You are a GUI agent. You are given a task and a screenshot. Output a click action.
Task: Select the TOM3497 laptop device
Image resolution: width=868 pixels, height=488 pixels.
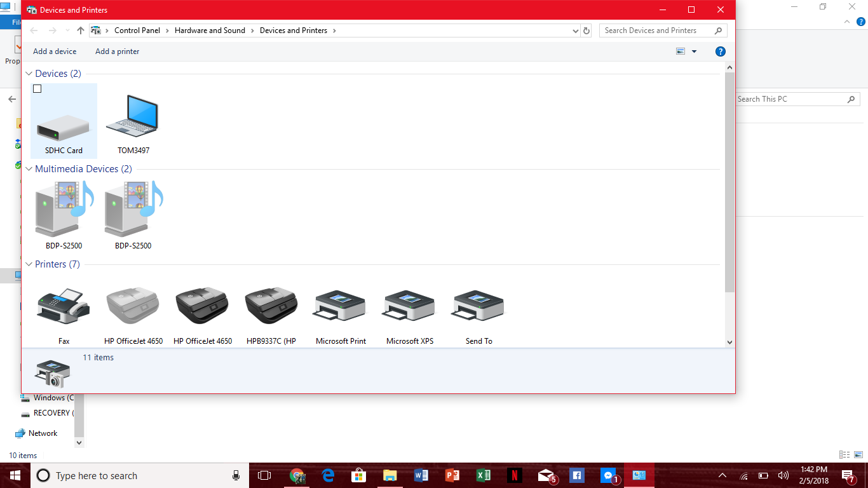[x=133, y=116]
